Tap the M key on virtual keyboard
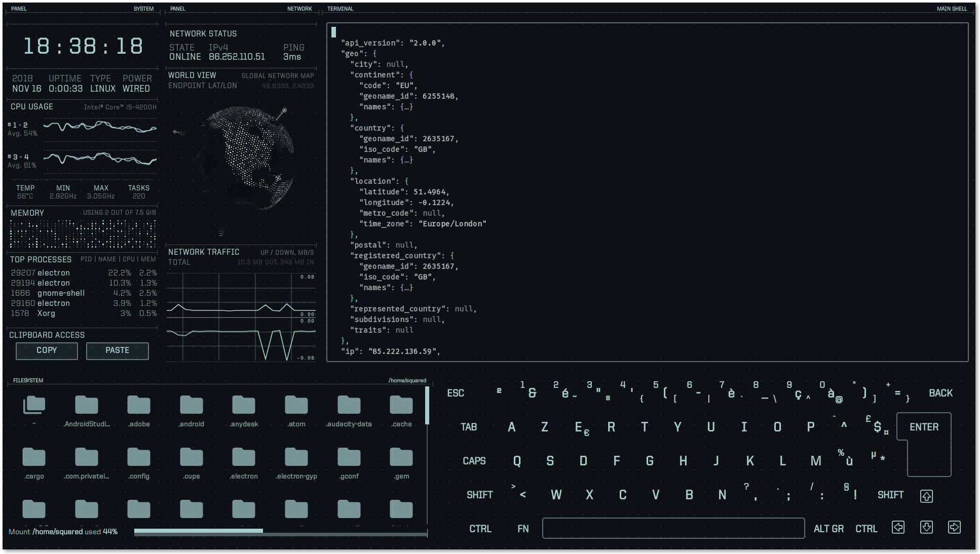The width and height of the screenshot is (980, 554). 815,461
